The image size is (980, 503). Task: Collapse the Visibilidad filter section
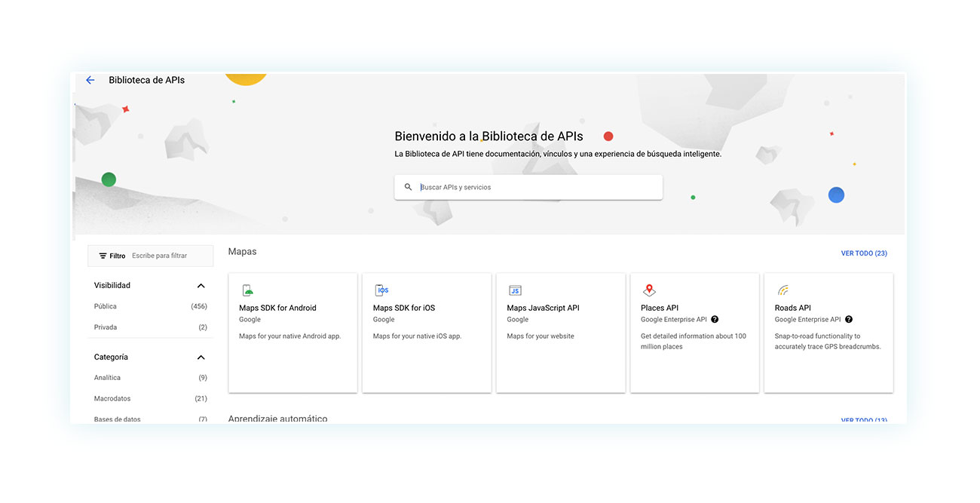201,286
